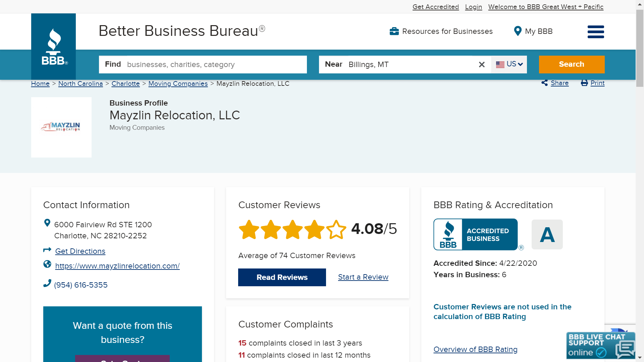Open the BBB Live Chat Support widget
644x362 pixels.
click(x=601, y=346)
